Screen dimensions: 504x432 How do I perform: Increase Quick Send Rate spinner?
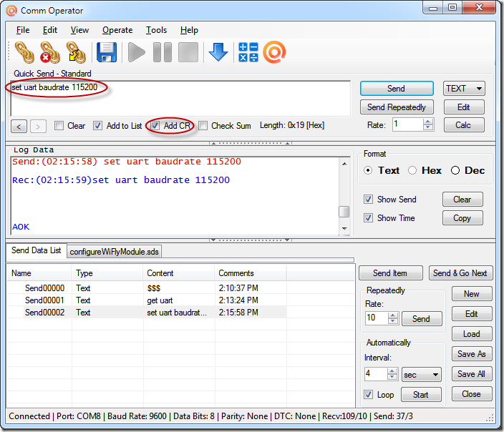[x=427, y=122]
